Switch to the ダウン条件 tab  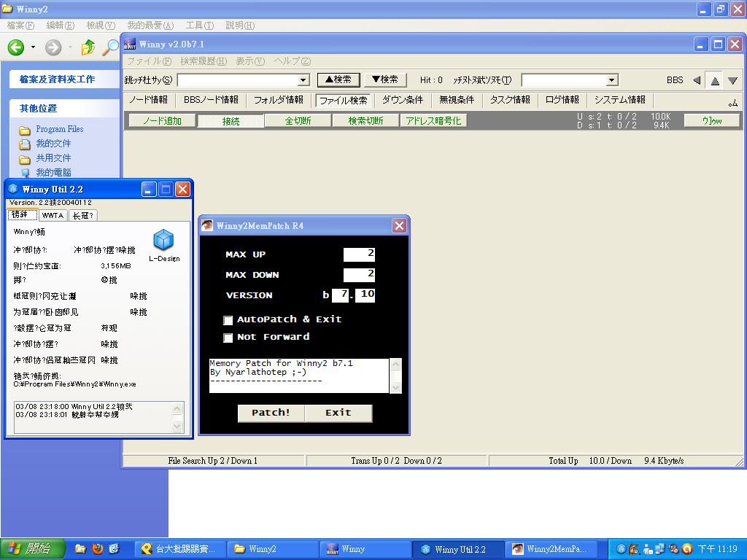(403, 100)
